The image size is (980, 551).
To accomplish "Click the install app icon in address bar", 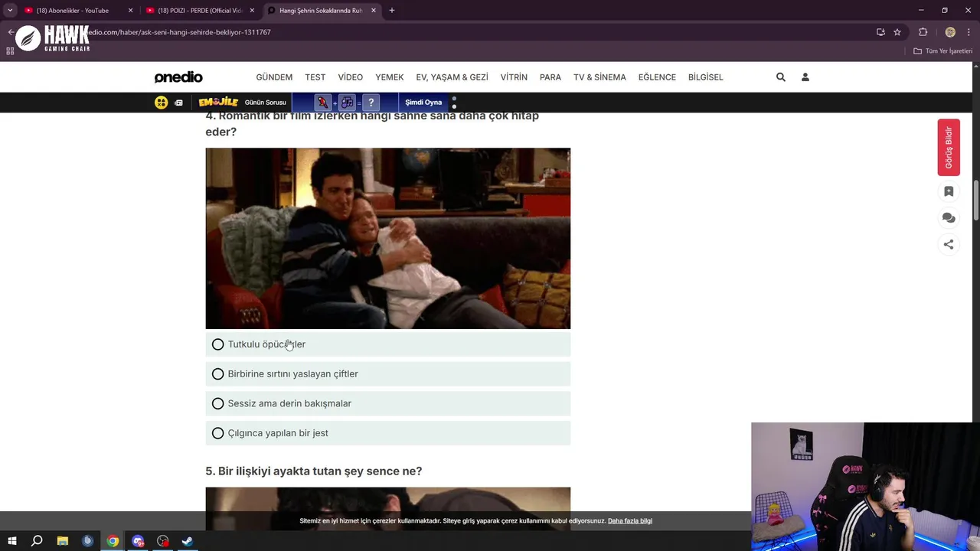I will click(x=880, y=32).
